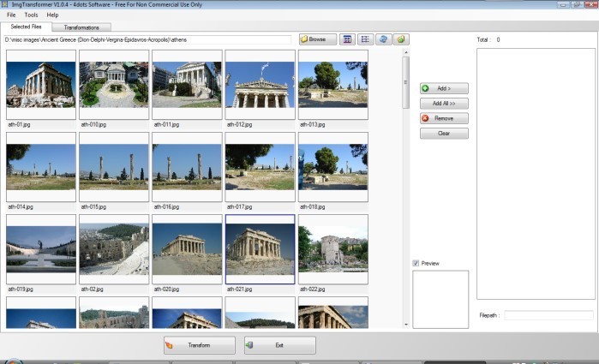Click the Clear button
Viewport: 599px width, 364px height.
click(443, 134)
